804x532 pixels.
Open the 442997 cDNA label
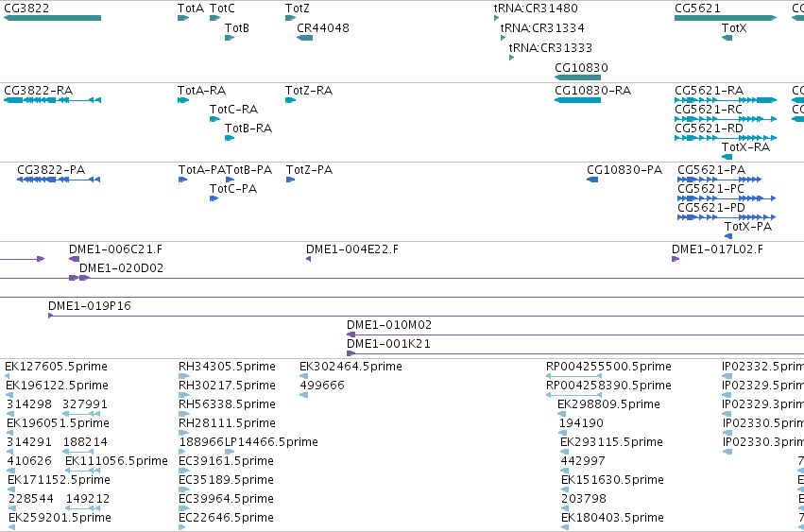click(x=583, y=461)
